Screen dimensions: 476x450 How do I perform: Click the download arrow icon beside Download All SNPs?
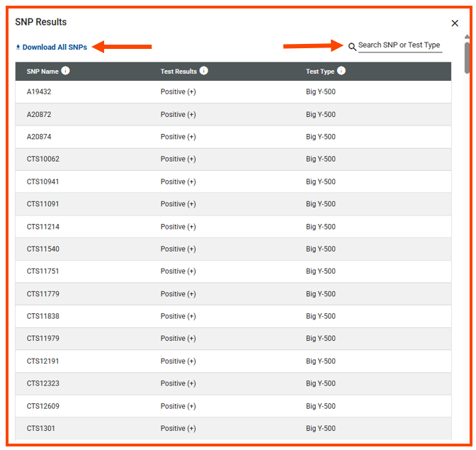[x=18, y=47]
